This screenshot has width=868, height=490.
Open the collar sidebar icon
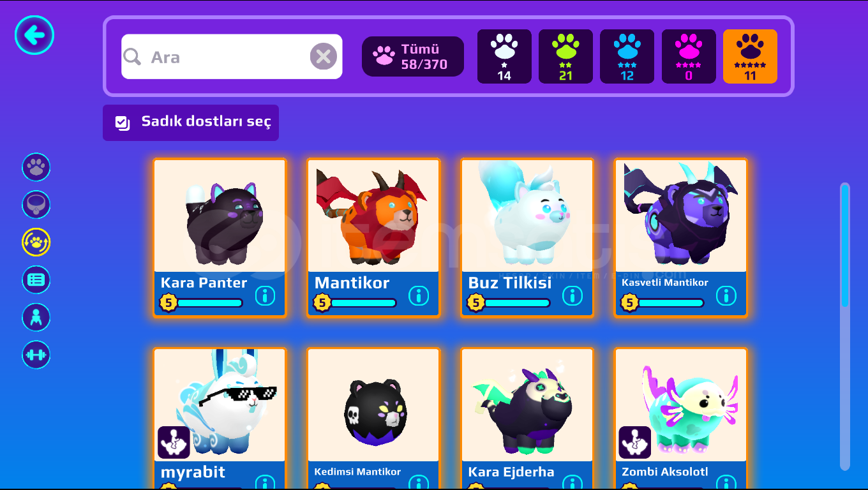[x=36, y=205]
